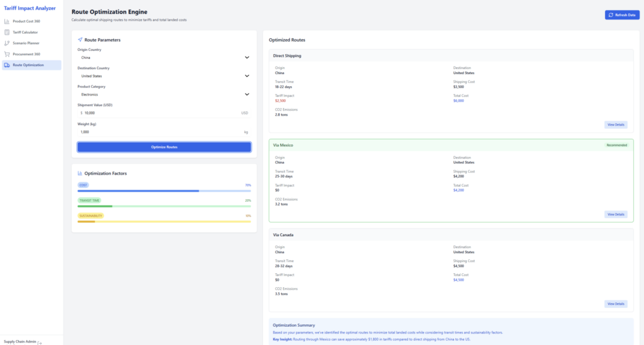Viewport: 644px width, 345px height.
Task: View Details for Direct Shipping route
Action: (x=616, y=124)
